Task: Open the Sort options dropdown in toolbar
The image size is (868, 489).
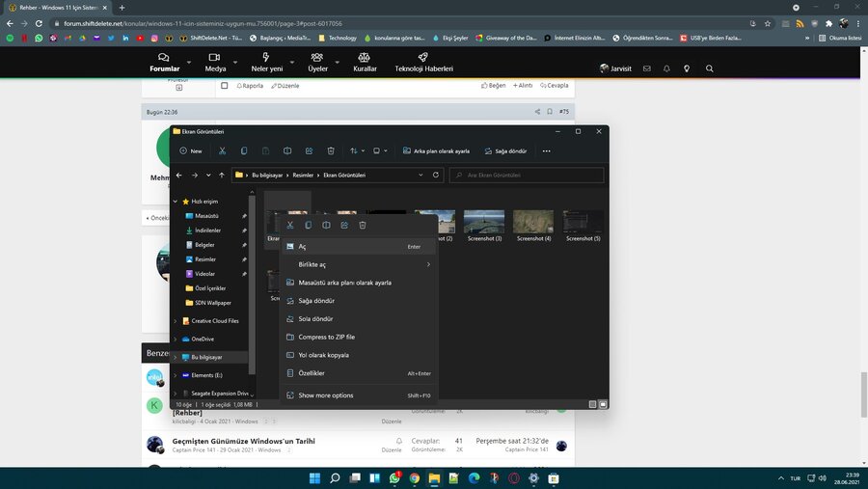Action: point(356,150)
